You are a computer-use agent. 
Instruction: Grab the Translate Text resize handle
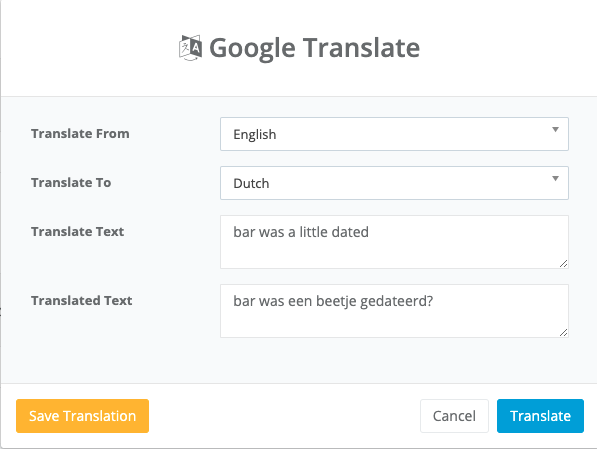pos(563,264)
